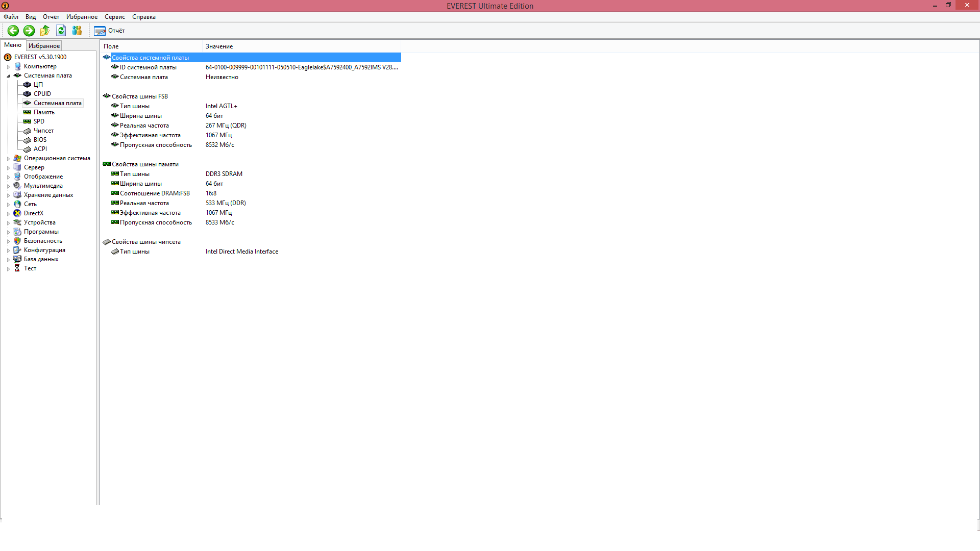980x551 pixels.
Task: Switch to the Избранное tab
Action: point(44,46)
